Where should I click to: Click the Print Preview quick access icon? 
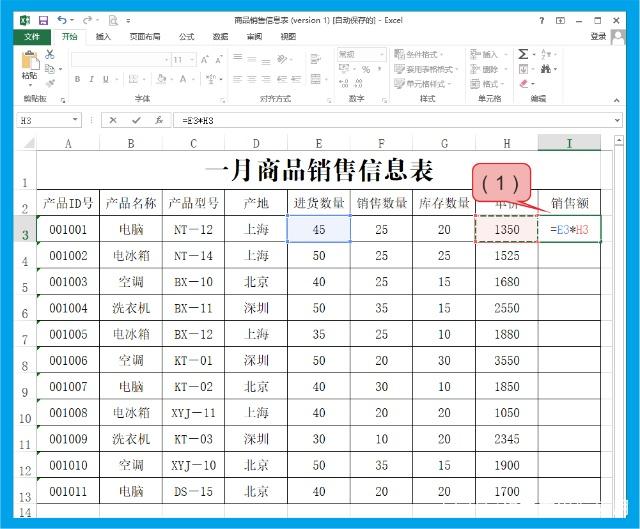pyautogui.click(x=113, y=20)
